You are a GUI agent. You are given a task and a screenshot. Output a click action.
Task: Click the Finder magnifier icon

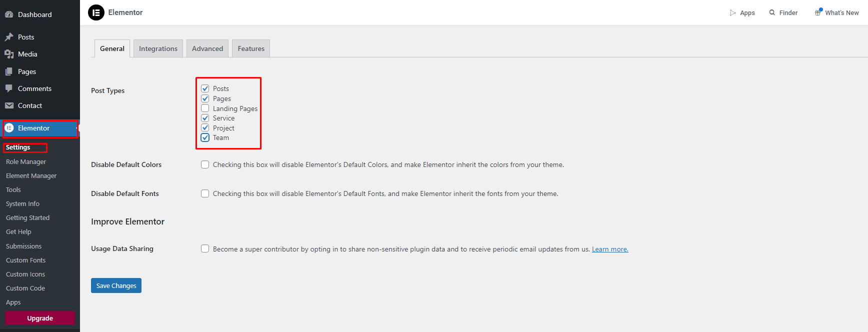(x=772, y=12)
